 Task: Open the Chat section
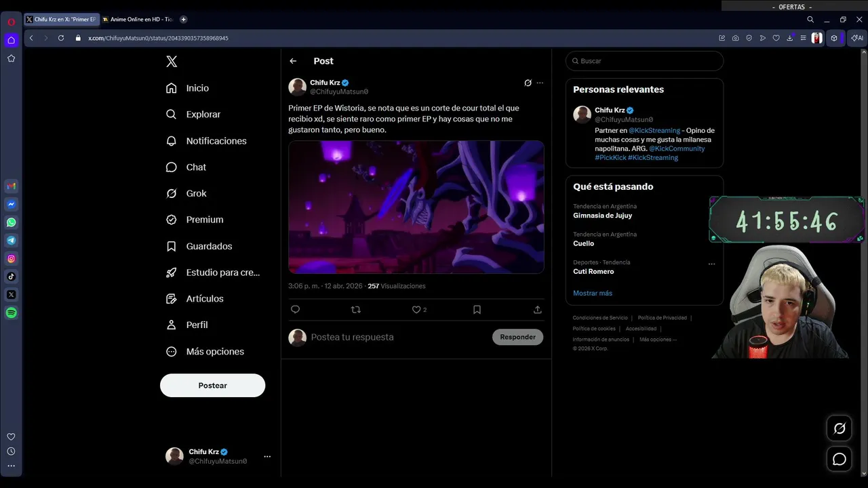pos(186,167)
